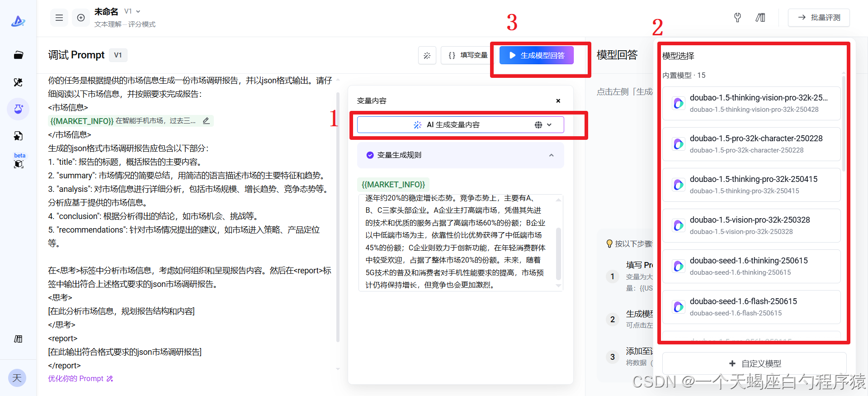
Task: Open the hamburger menu in top bar
Action: pyautogui.click(x=59, y=18)
